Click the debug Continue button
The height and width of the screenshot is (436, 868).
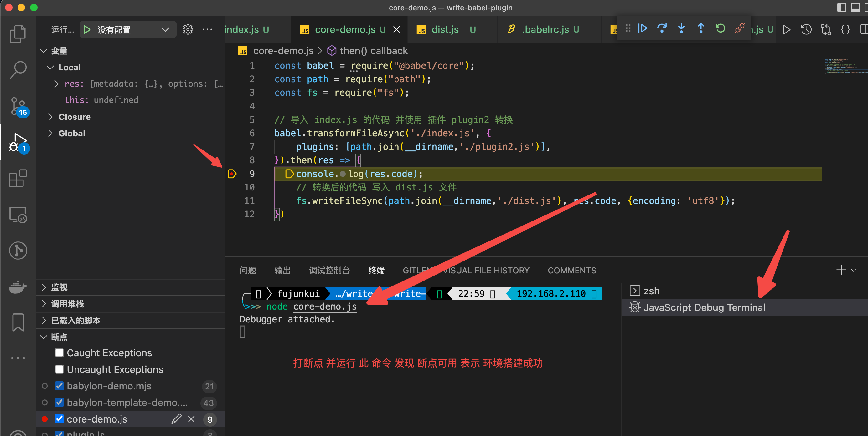coord(642,28)
